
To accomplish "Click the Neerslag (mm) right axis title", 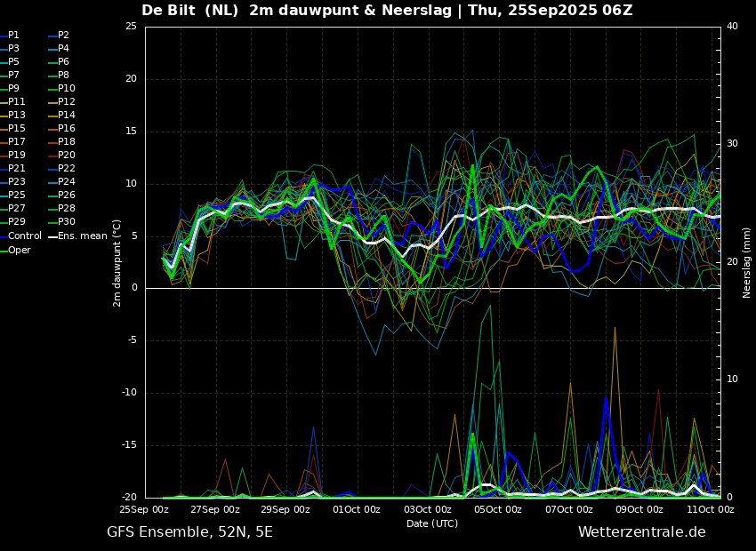I will click(747, 261).
